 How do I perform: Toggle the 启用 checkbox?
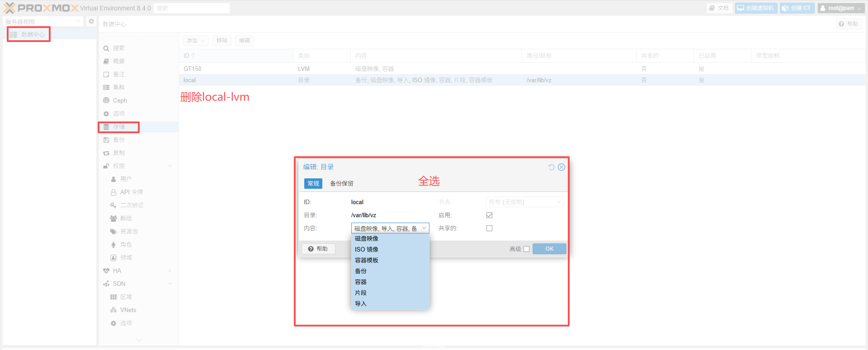(x=489, y=215)
